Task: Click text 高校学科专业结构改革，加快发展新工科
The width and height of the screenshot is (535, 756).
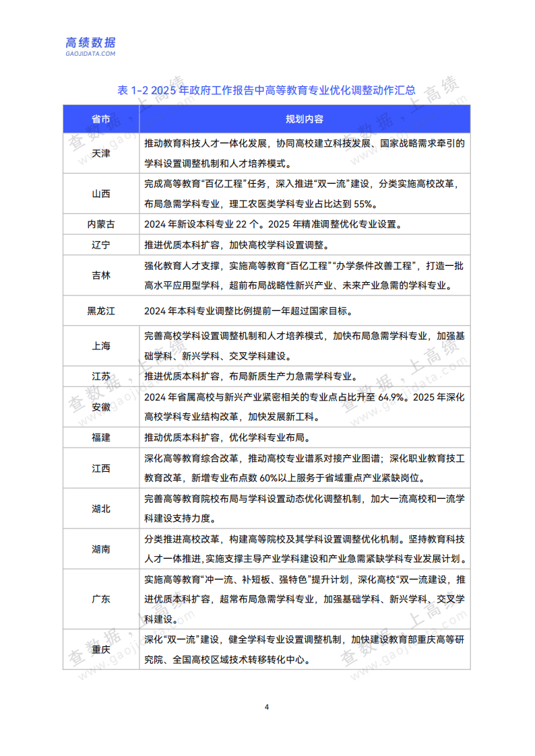Action: (x=229, y=417)
